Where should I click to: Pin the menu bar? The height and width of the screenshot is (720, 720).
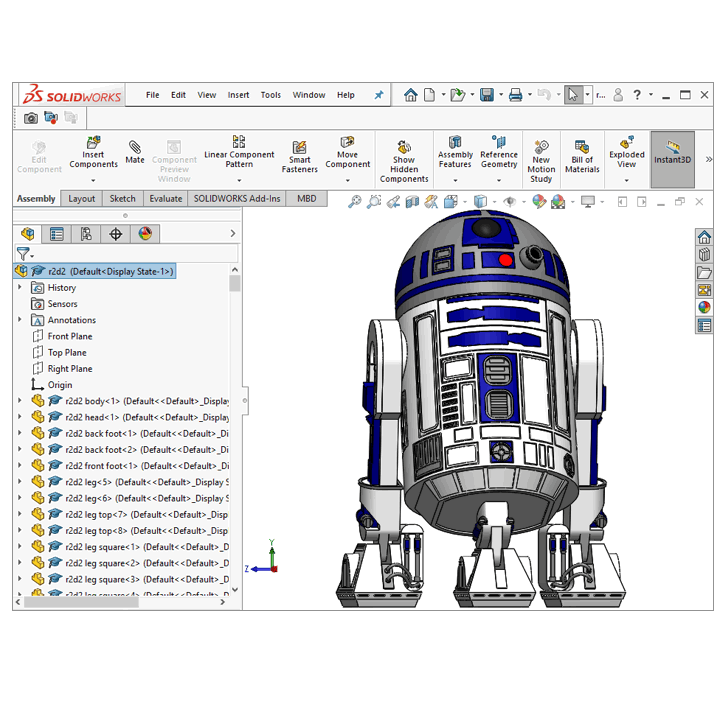coord(378,95)
